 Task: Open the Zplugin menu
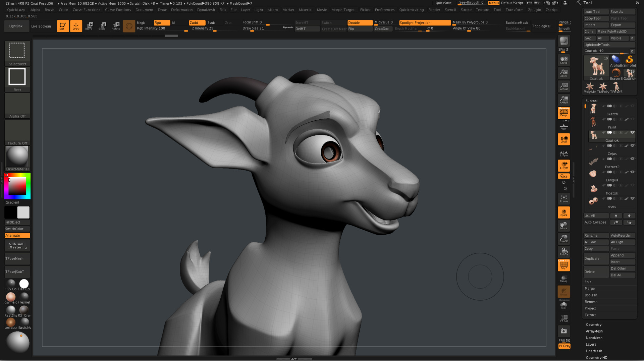tap(534, 10)
